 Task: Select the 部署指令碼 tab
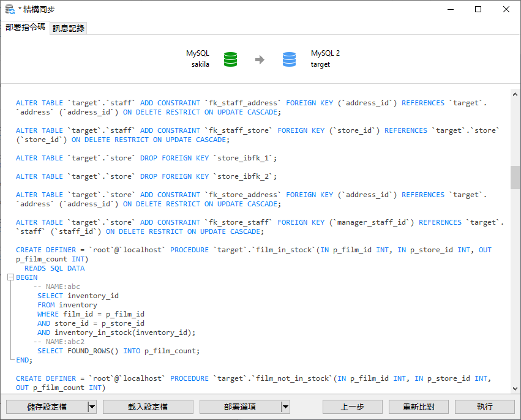(x=24, y=28)
